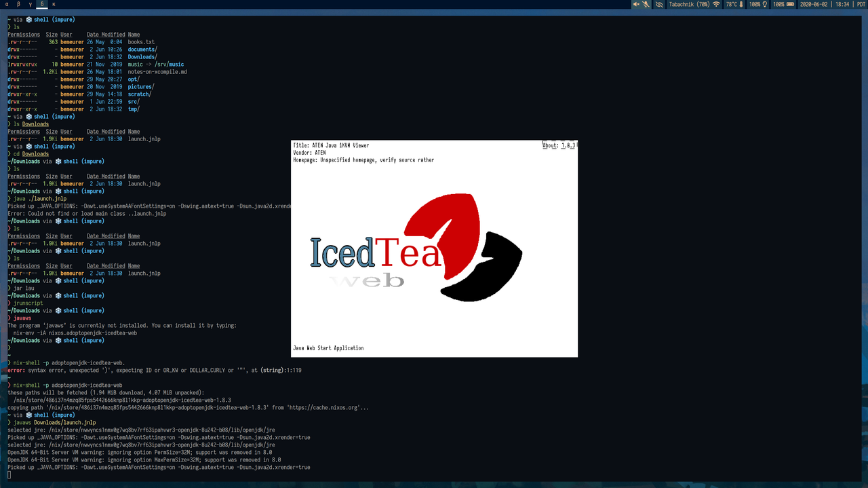Switch to workspace α in the top bar

[x=7, y=4]
